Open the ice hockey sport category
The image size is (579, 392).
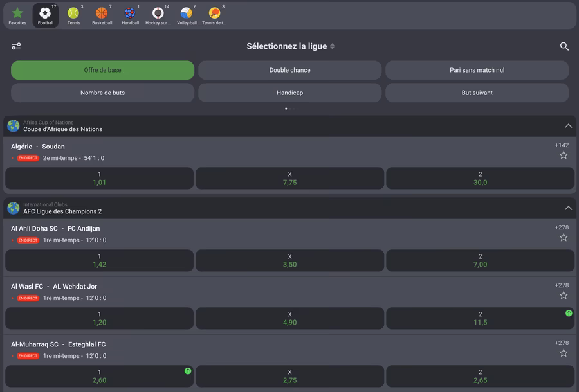point(158,15)
